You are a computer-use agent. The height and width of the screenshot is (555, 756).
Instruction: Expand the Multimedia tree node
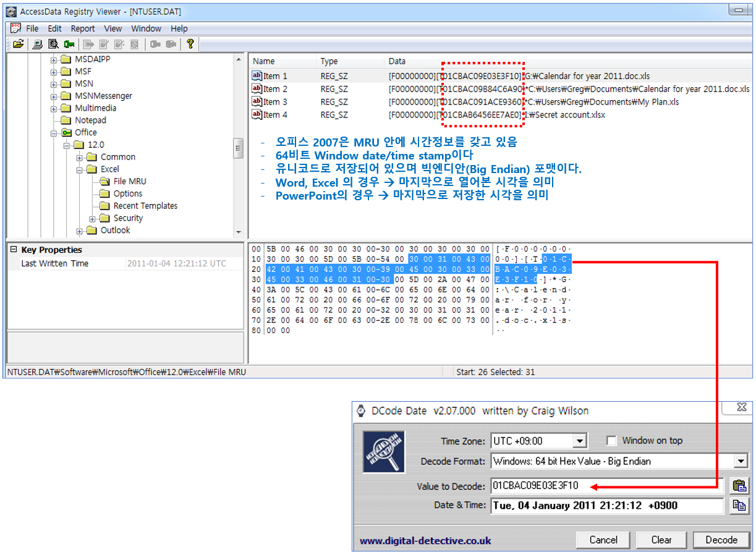(x=54, y=109)
